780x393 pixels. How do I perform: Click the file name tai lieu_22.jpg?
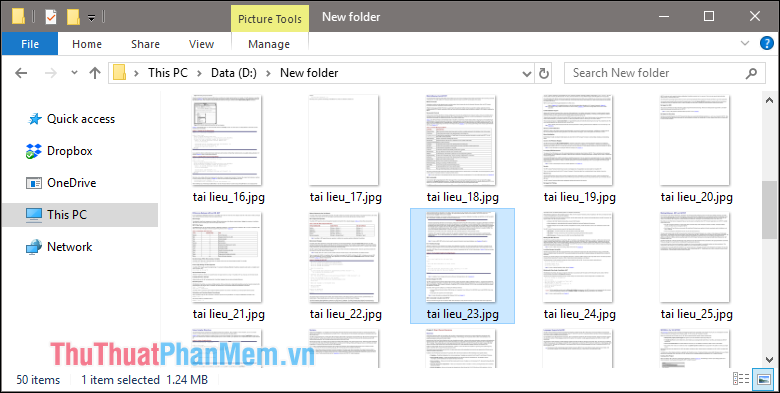(346, 314)
